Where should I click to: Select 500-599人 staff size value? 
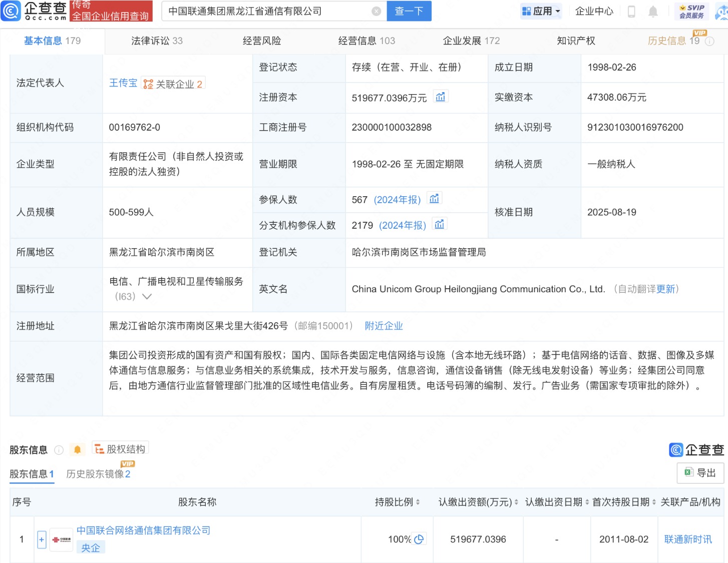(131, 212)
